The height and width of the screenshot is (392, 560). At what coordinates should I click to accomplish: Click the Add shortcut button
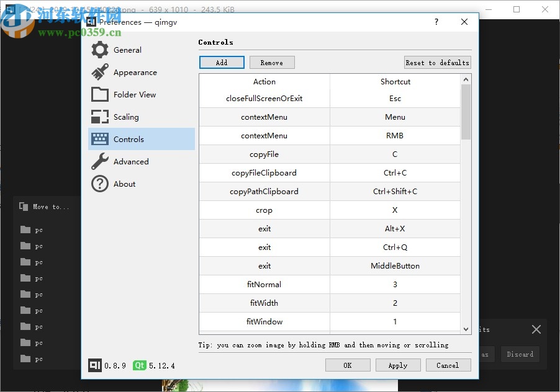[x=222, y=63]
